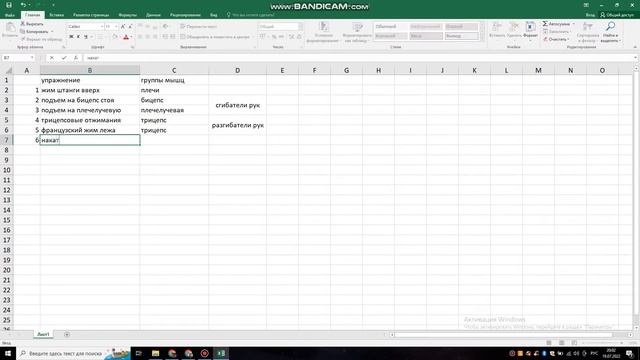640x360 pixels.
Task: Confirm the cell entry with the checkmark
Action: coord(64,58)
